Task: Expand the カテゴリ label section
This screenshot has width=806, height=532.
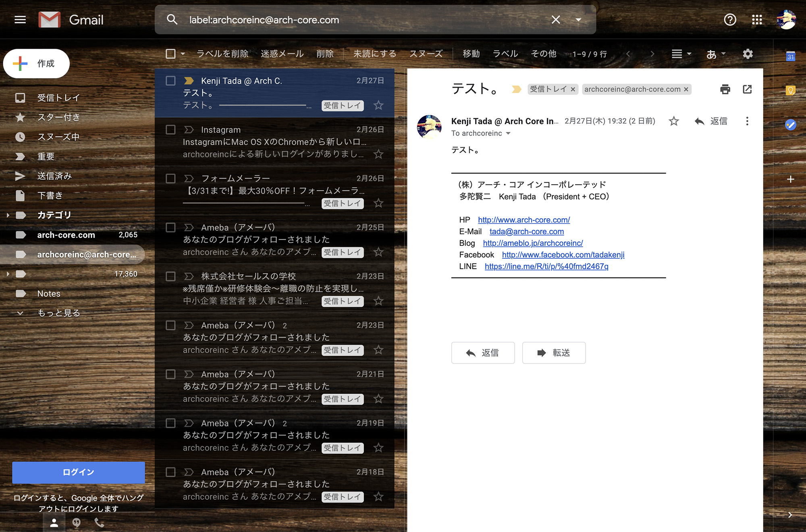Action: click(8, 215)
